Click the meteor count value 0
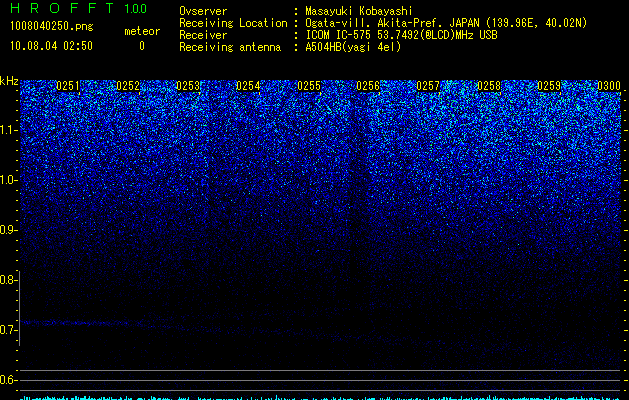The height and width of the screenshot is (400, 629). 142,46
